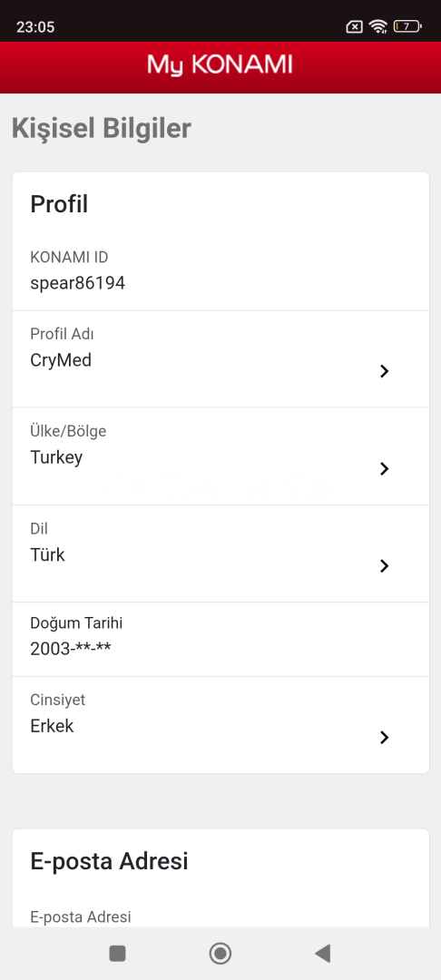
Task: Tap the Android back navigation triangle
Action: (323, 953)
